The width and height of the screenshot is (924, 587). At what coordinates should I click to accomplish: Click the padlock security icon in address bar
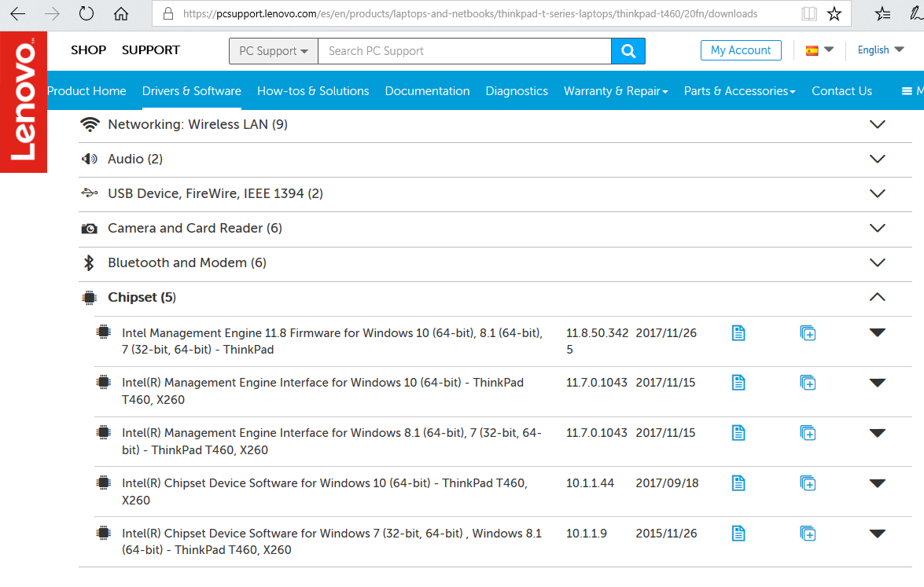(168, 13)
